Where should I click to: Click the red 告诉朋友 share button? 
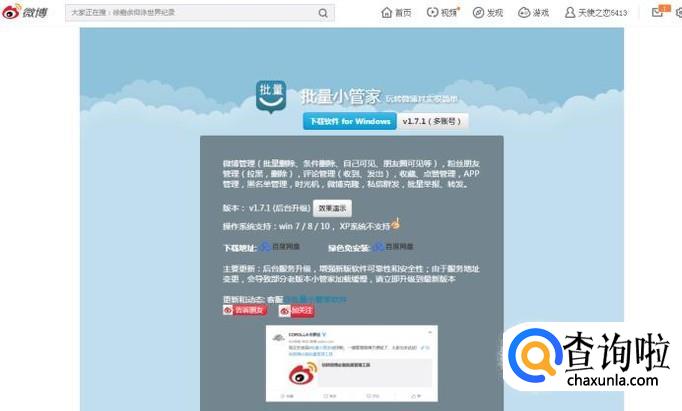pos(244,310)
